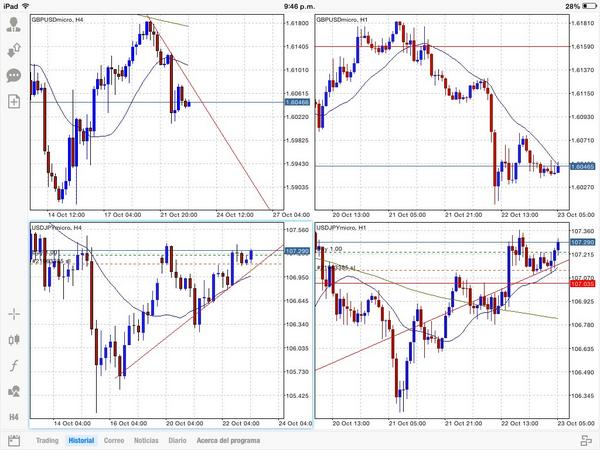
Task: Switch to the Trading tab
Action: [x=47, y=440]
